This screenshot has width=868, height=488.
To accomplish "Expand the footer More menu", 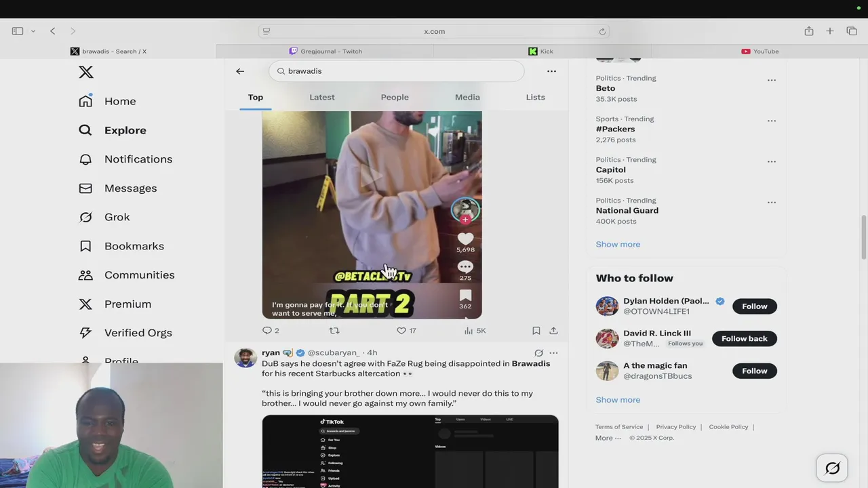I will coord(608,438).
